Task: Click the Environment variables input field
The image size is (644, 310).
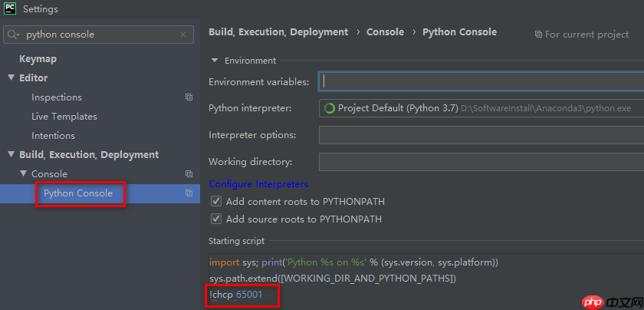Action: point(481,81)
